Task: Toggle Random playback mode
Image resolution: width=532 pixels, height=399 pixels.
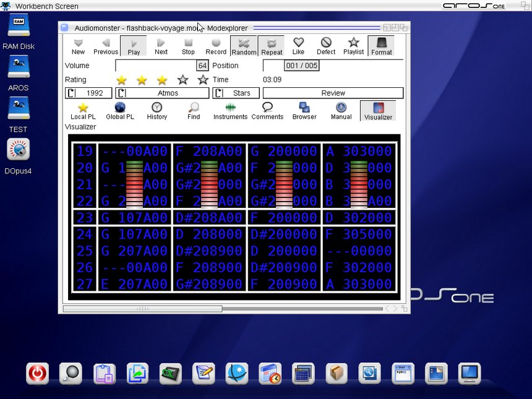Action: [x=244, y=46]
